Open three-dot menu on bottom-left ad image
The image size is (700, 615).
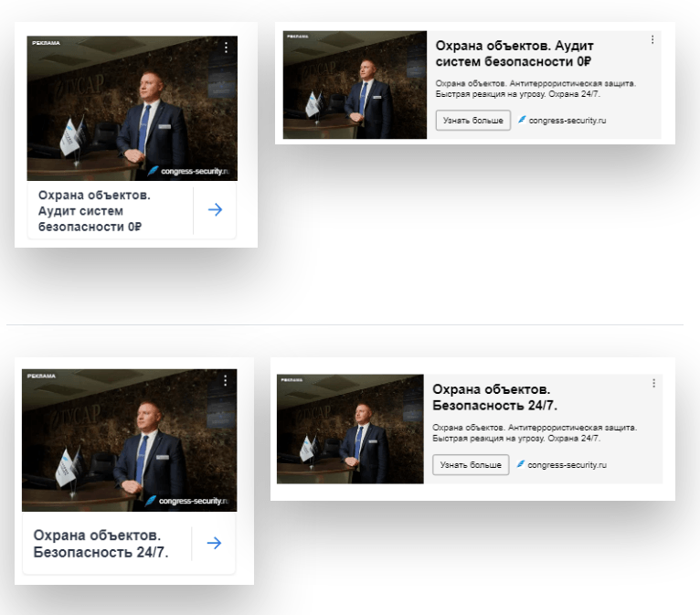[226, 380]
